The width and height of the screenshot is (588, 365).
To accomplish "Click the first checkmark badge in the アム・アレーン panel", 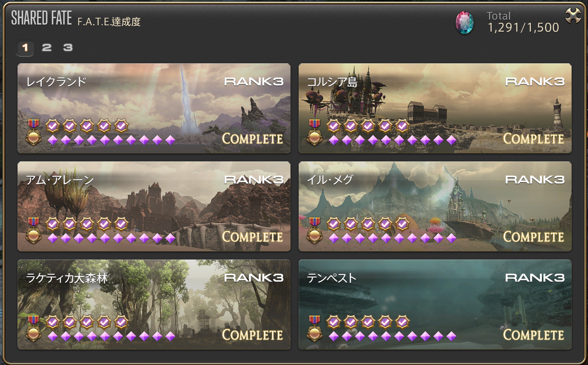I will (53, 224).
